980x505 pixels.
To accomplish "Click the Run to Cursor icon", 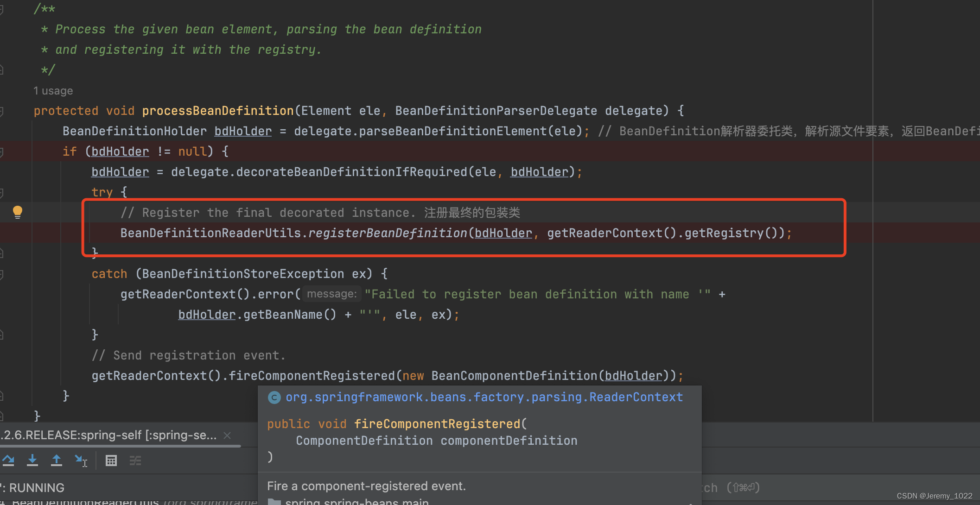I will [81, 460].
